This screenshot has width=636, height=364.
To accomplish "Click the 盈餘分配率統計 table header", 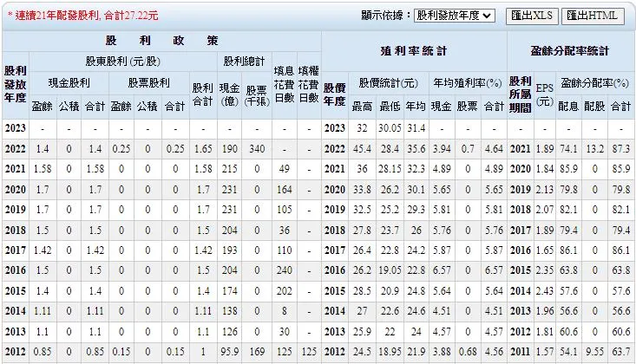I will pos(570,51).
